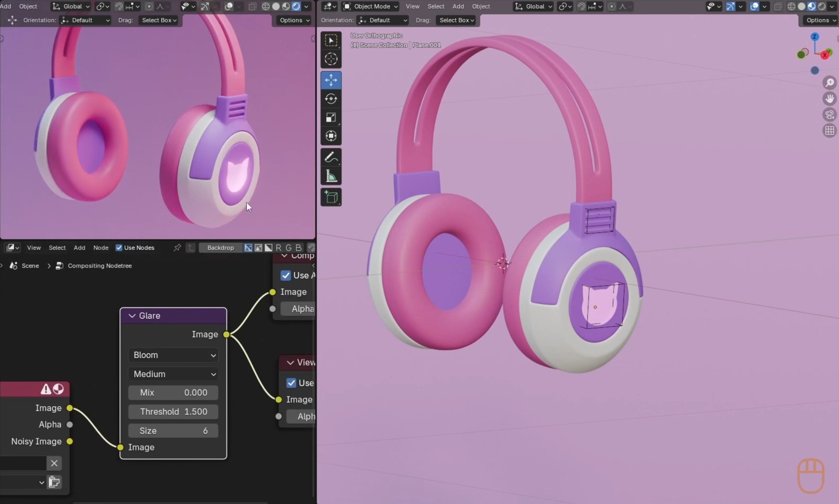The height and width of the screenshot is (504, 839).
Task: Collapse the Glare node
Action: (x=132, y=315)
